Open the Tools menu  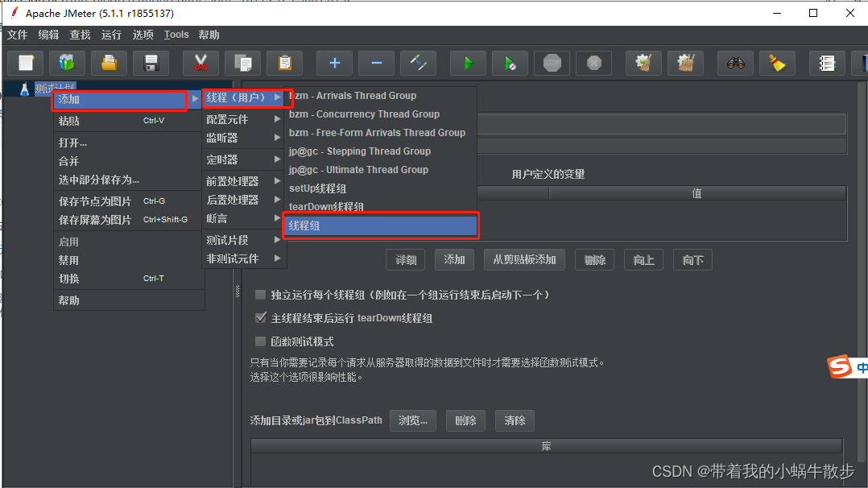pyautogui.click(x=176, y=35)
